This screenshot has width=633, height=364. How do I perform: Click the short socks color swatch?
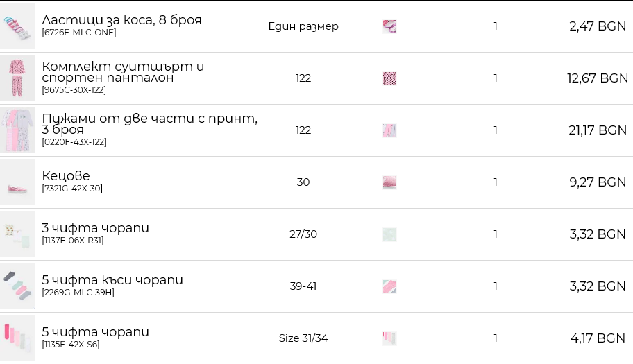pos(389,287)
